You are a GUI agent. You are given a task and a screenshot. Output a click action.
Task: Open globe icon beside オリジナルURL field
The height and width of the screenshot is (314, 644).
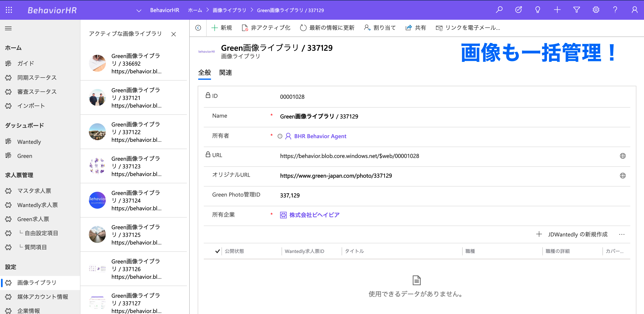click(622, 176)
